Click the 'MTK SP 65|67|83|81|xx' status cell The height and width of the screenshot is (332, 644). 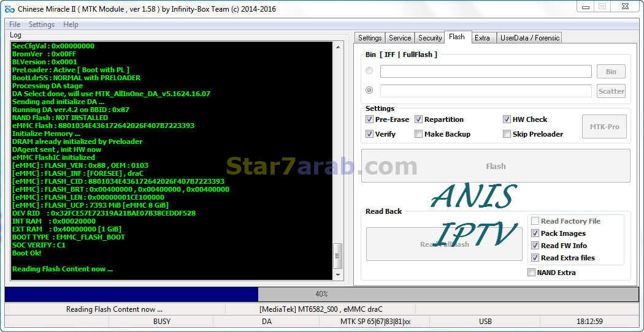click(x=375, y=322)
